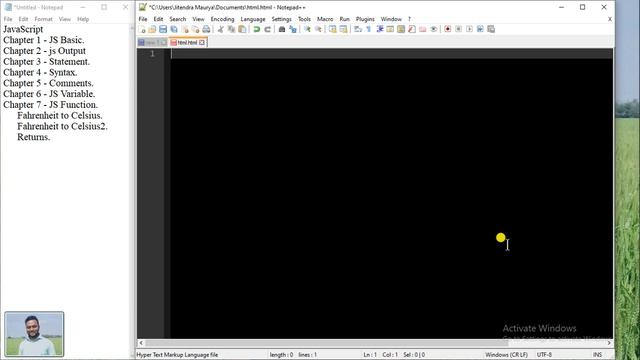Open the Language menu
Screen dimensions: 640x360
point(253,19)
